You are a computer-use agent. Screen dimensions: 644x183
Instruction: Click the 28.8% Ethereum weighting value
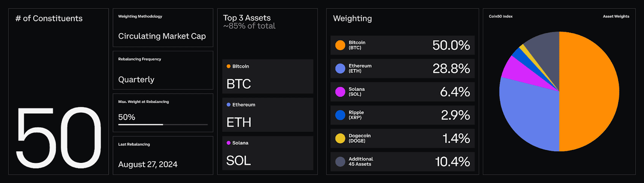(451, 69)
